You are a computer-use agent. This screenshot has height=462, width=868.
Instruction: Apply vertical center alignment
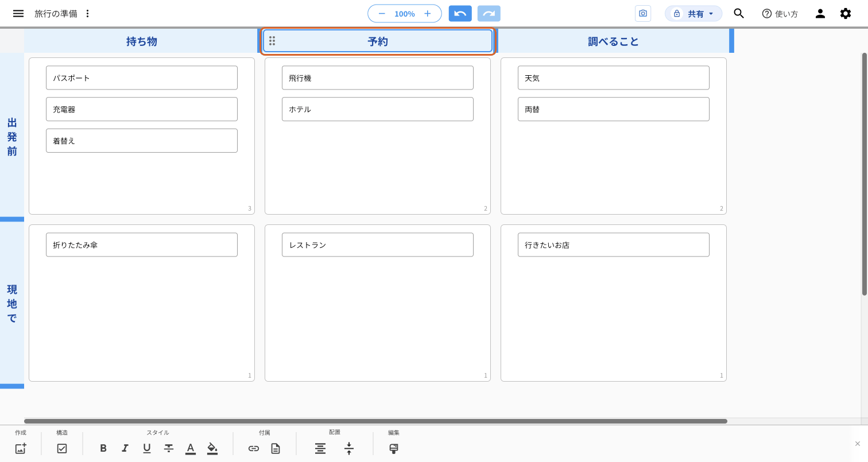coord(349,449)
